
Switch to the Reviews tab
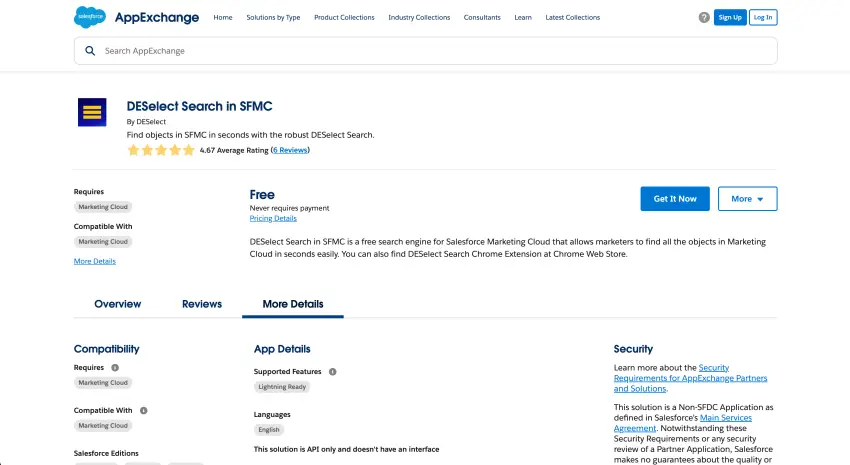click(202, 304)
